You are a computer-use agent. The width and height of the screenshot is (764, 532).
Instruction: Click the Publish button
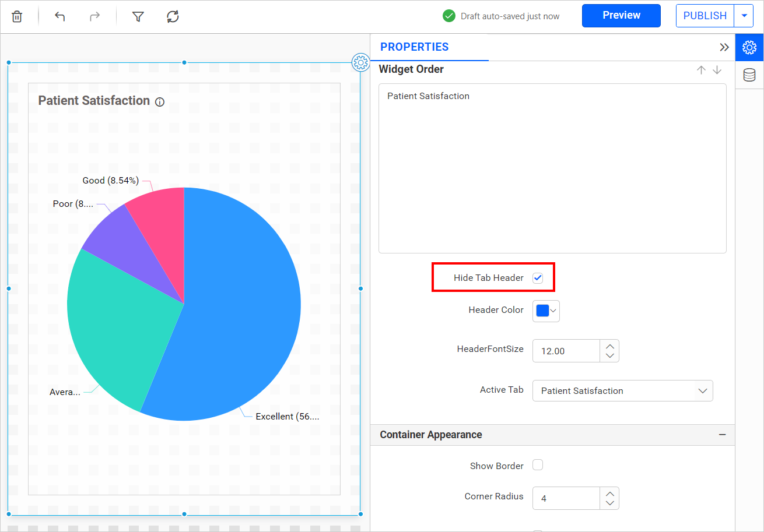tap(705, 16)
